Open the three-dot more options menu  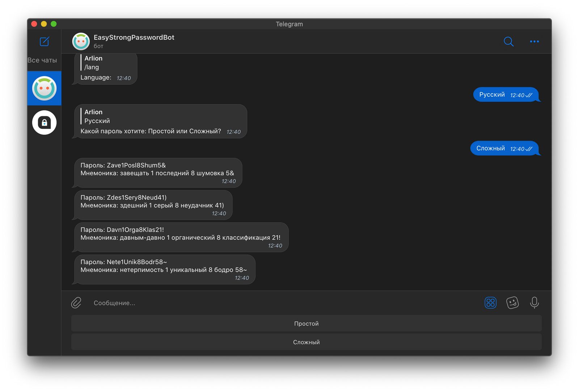[x=534, y=42]
